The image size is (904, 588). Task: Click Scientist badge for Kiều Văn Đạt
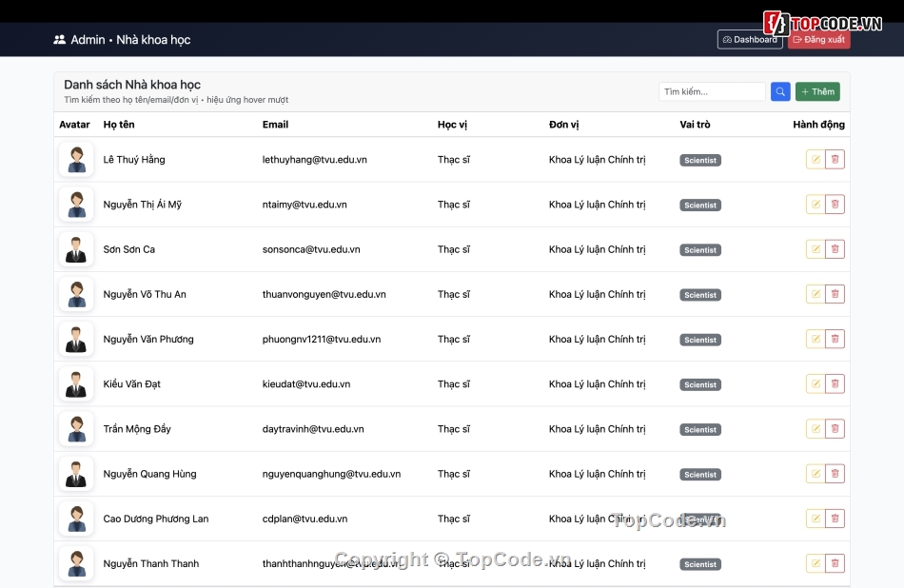pyautogui.click(x=700, y=384)
